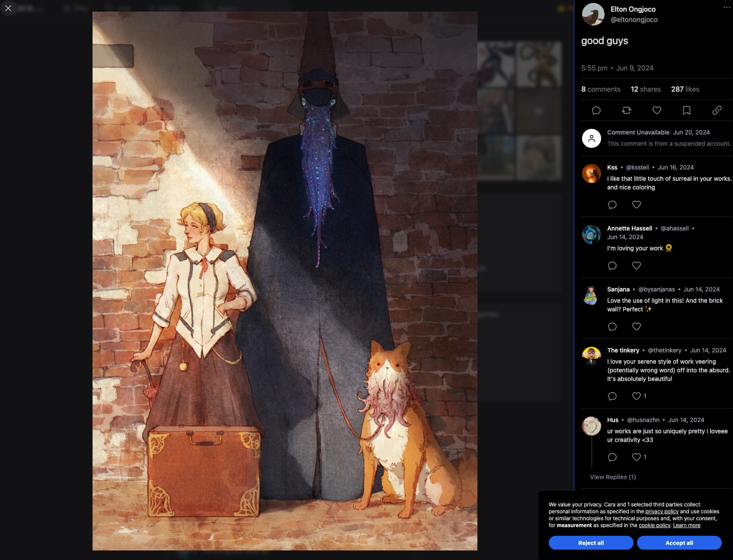Image resolution: width=733 pixels, height=560 pixels.
Task: Open The tinkery commenter name
Action: click(x=623, y=350)
